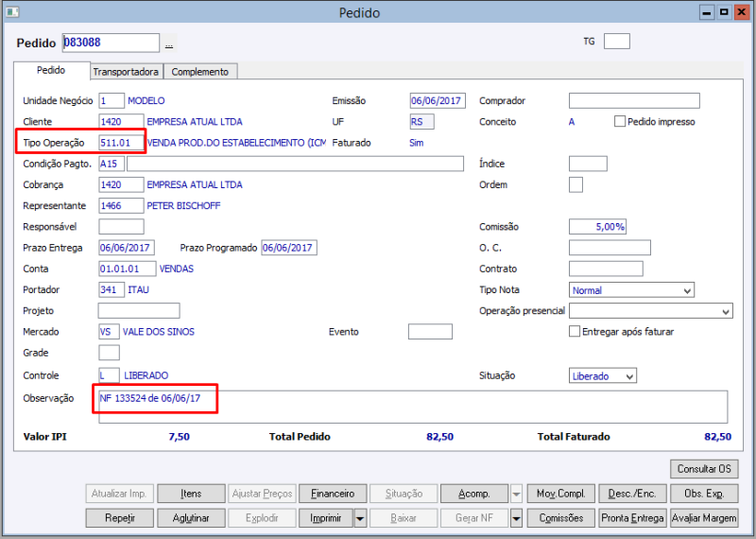756x539 pixels.
Task: Focus the Portador field 341
Action: (112, 289)
